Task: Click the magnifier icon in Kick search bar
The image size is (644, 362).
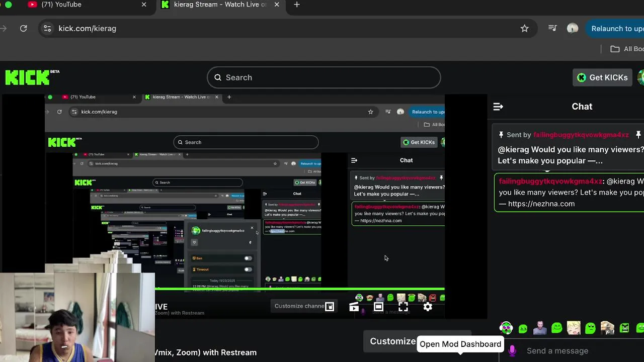Action: click(x=218, y=77)
